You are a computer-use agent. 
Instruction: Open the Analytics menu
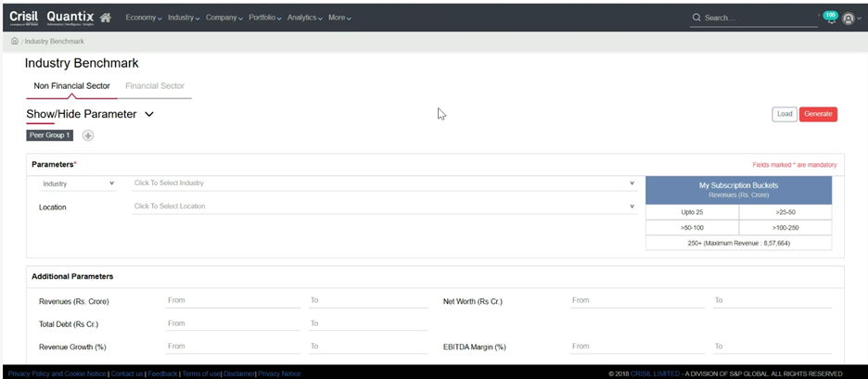[x=304, y=18]
